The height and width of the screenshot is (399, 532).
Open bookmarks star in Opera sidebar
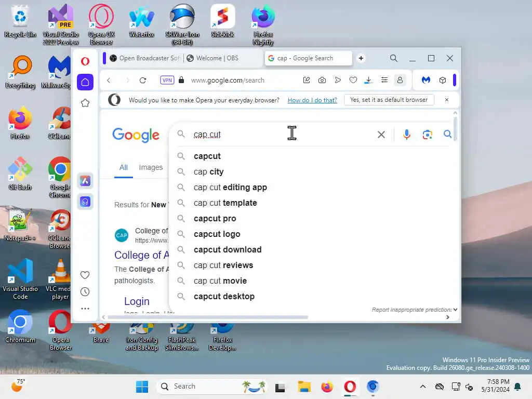[85, 103]
